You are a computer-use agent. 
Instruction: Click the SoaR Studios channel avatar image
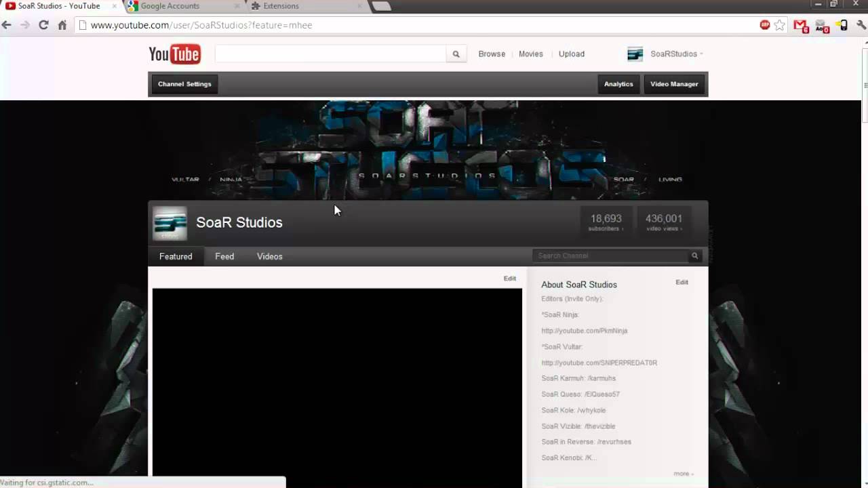point(170,224)
